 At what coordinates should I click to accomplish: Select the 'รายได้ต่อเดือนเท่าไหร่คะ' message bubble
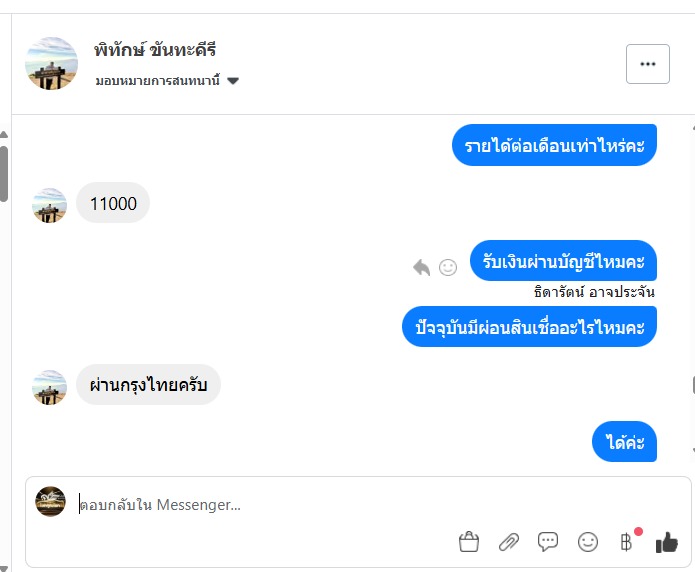[554, 146]
